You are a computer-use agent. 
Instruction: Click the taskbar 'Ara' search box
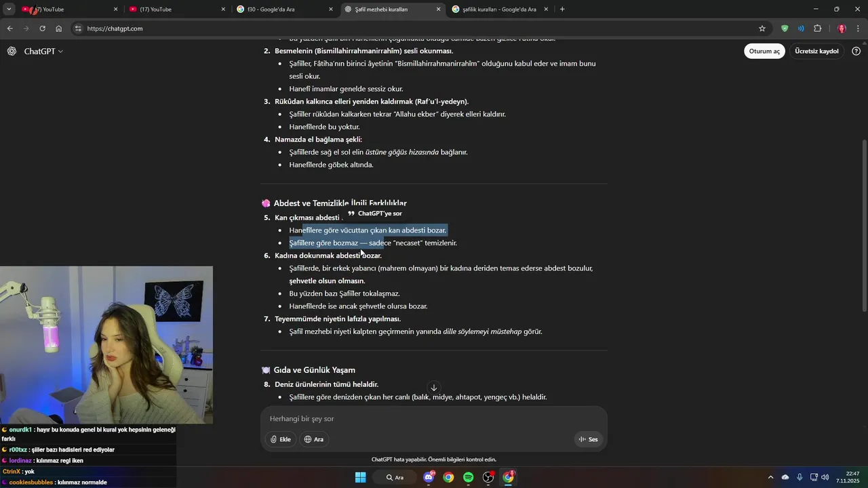click(395, 477)
